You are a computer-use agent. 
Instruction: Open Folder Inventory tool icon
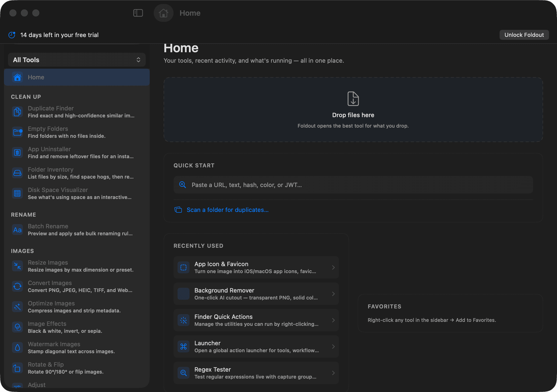(x=17, y=173)
